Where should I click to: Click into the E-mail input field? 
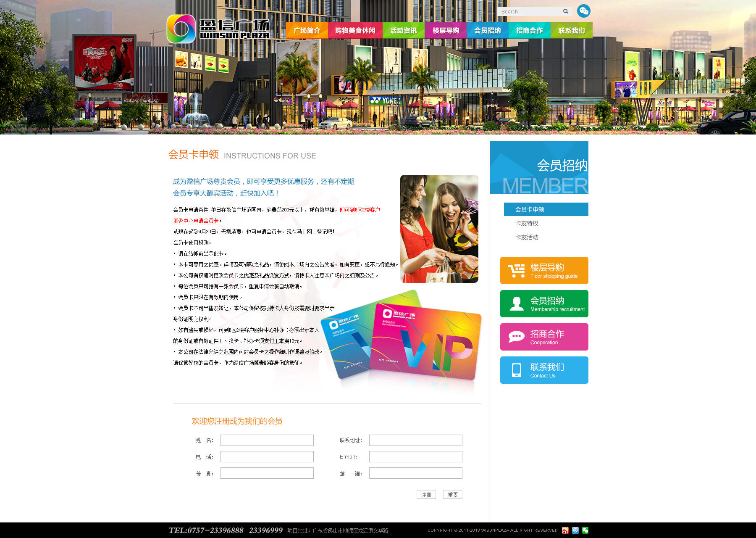click(x=415, y=456)
